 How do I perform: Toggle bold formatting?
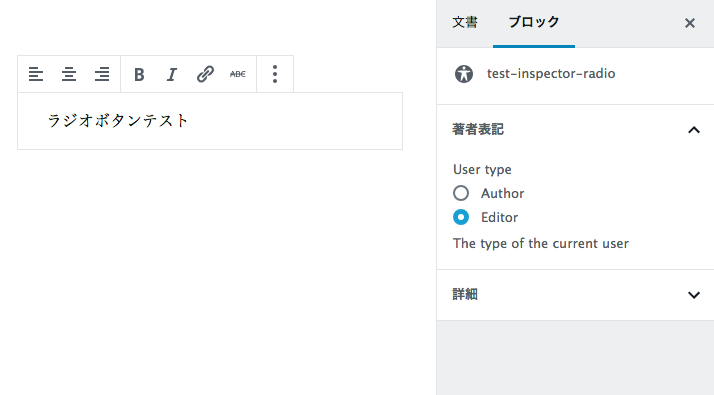point(139,74)
